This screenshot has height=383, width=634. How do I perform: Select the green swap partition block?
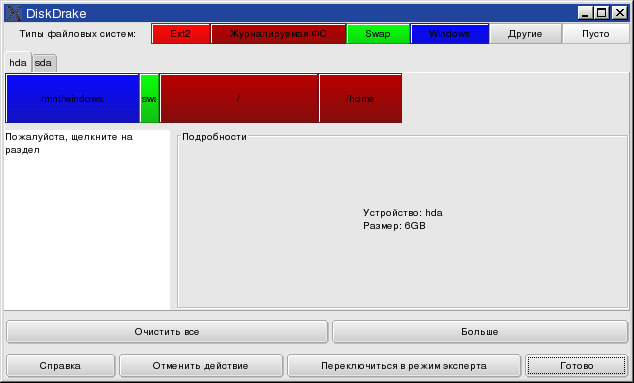pos(149,98)
